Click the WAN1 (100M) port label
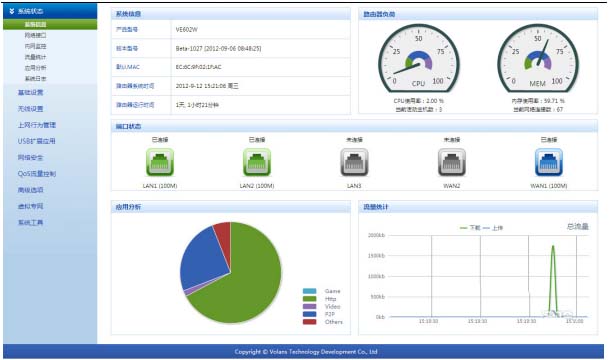The width and height of the screenshot is (609, 360). click(548, 186)
